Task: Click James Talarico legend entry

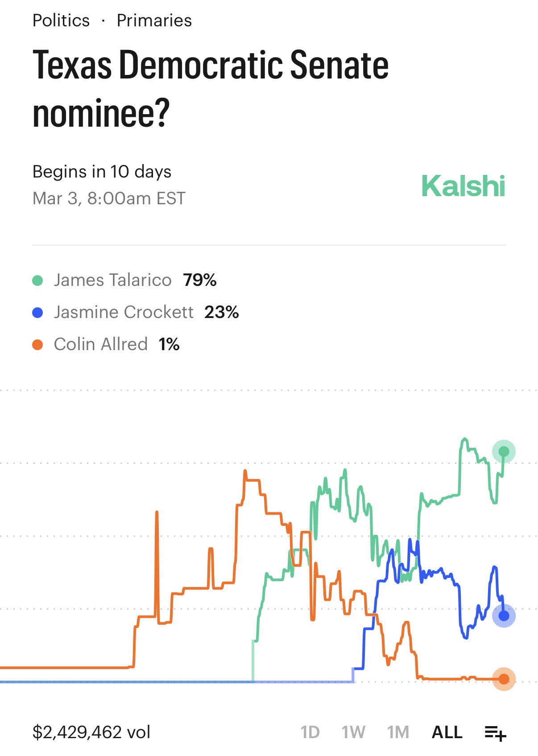Action: pyautogui.click(x=113, y=280)
